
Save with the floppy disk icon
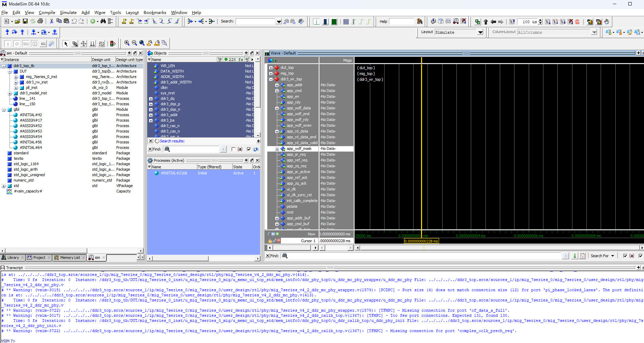[25, 21]
